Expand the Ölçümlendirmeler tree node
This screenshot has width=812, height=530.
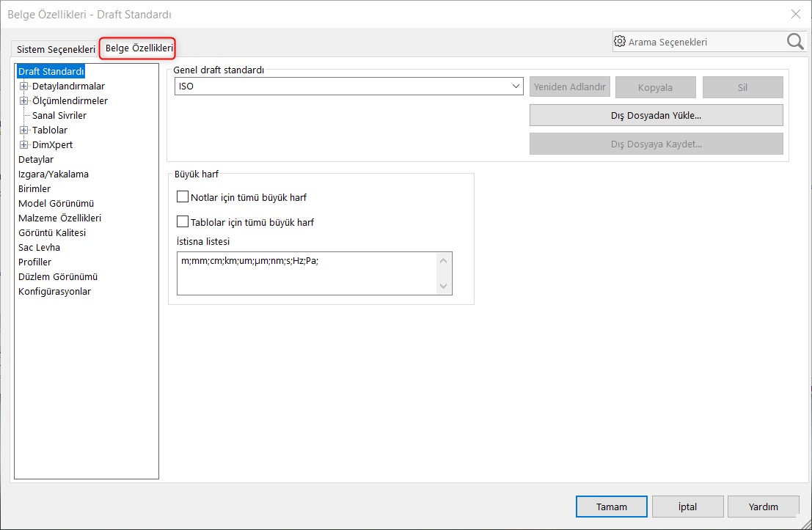[x=23, y=100]
